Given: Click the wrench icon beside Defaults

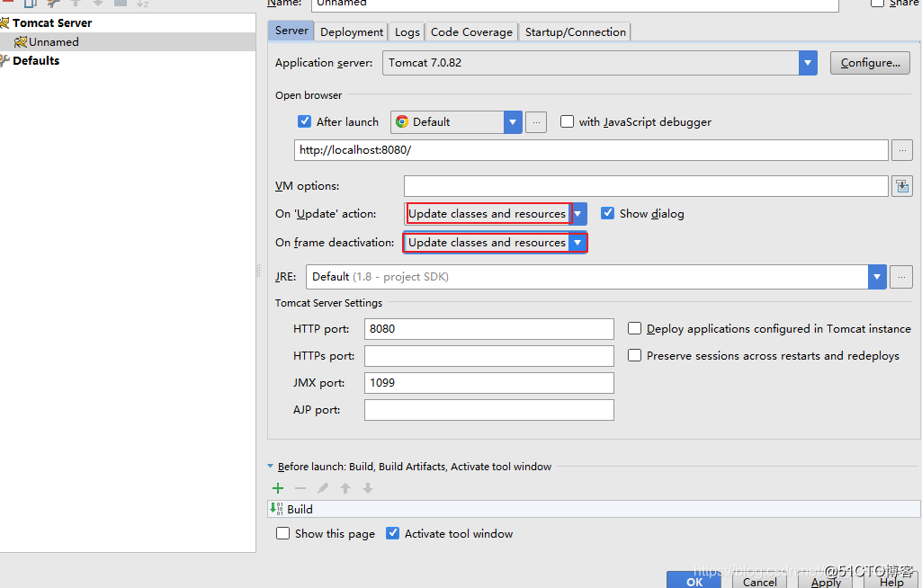Looking at the screenshot, I should click(x=4, y=60).
